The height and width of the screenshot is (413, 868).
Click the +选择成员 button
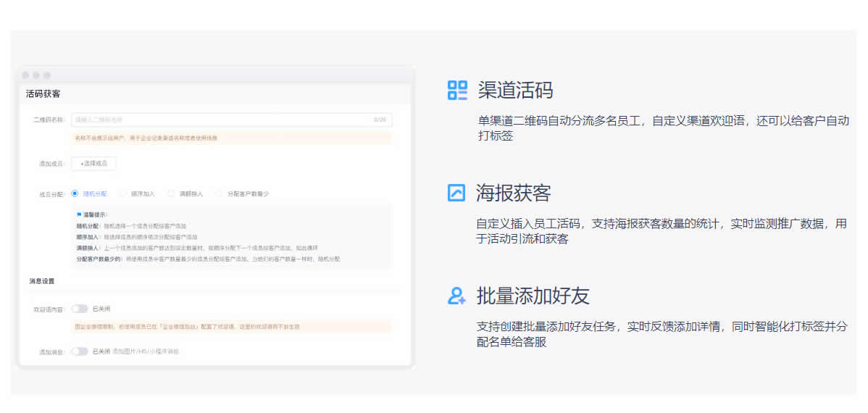[93, 163]
